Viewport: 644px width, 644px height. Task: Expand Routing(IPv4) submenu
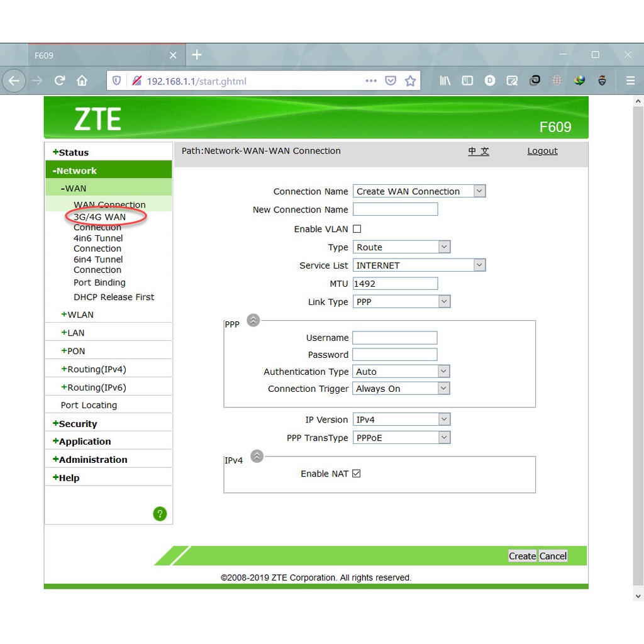click(x=94, y=369)
